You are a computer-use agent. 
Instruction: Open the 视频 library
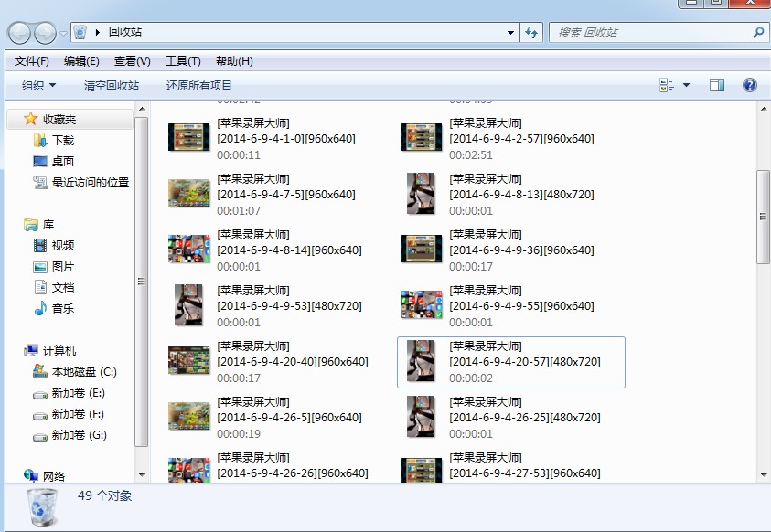(x=63, y=245)
